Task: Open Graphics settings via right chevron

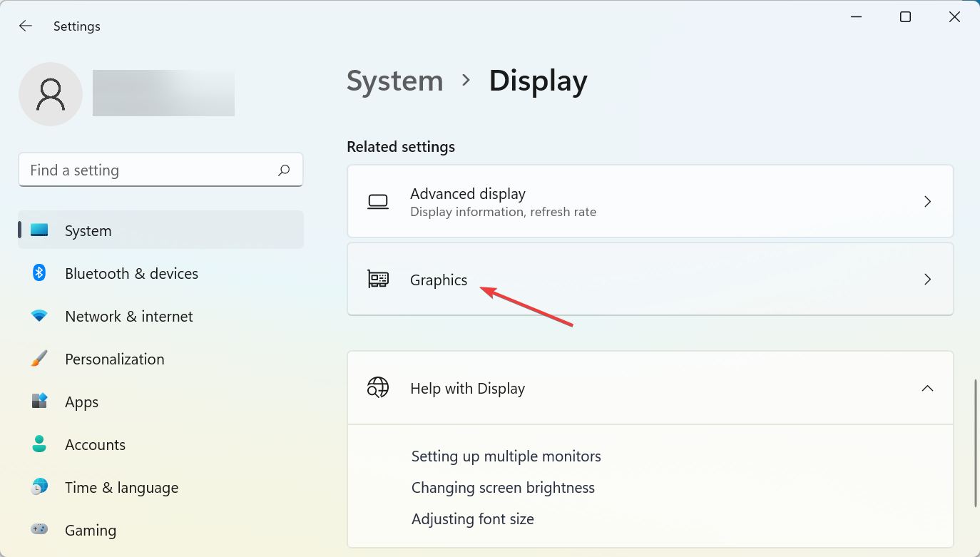Action: click(x=927, y=280)
